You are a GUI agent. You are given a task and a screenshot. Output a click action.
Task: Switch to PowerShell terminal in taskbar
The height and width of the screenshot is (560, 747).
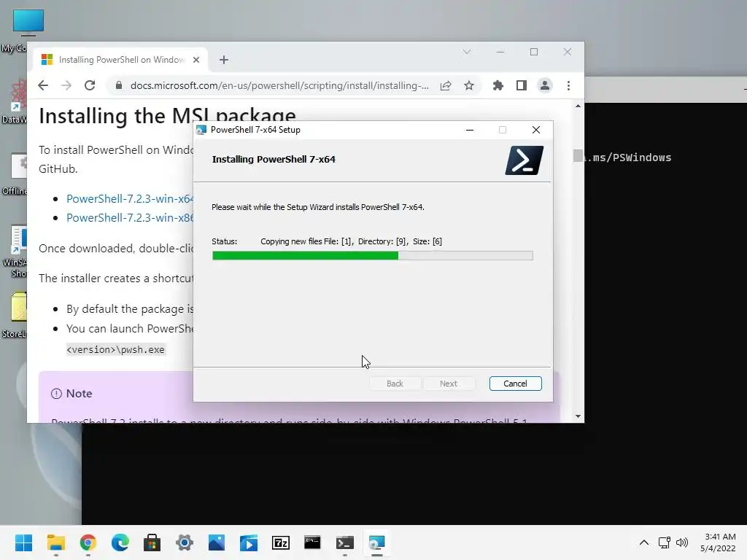click(x=344, y=542)
